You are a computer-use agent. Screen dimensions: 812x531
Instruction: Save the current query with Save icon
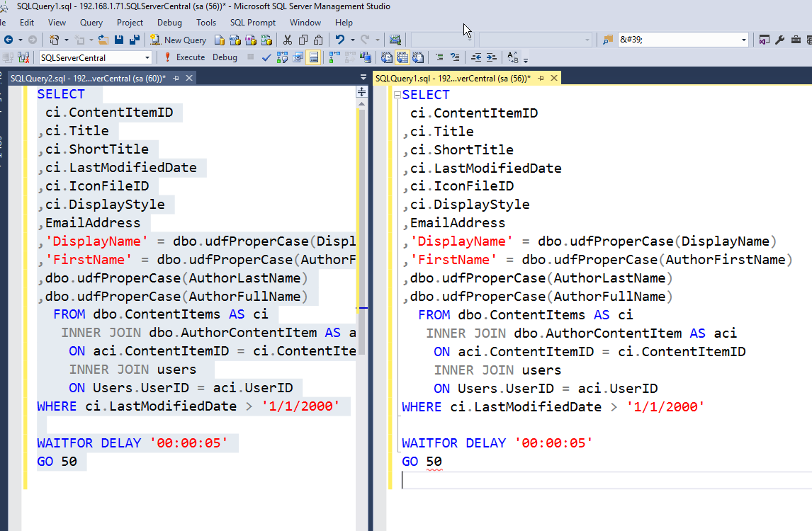click(x=118, y=40)
